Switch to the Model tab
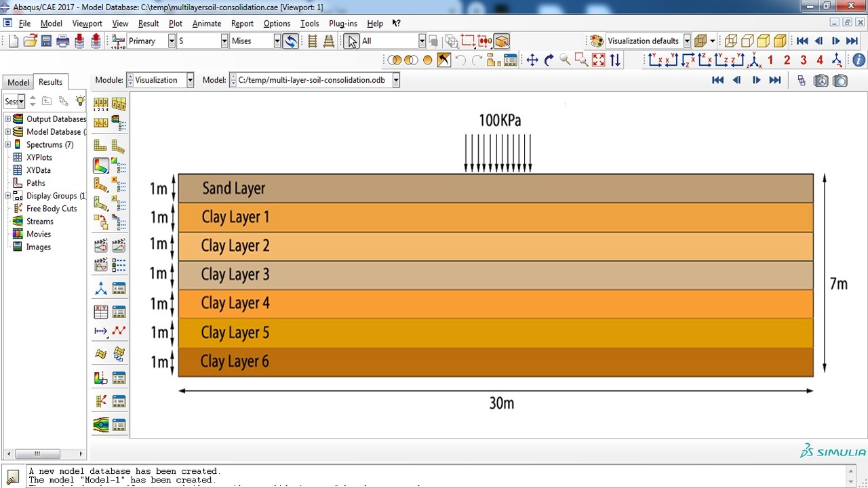This screenshot has width=868, height=488. (x=18, y=83)
